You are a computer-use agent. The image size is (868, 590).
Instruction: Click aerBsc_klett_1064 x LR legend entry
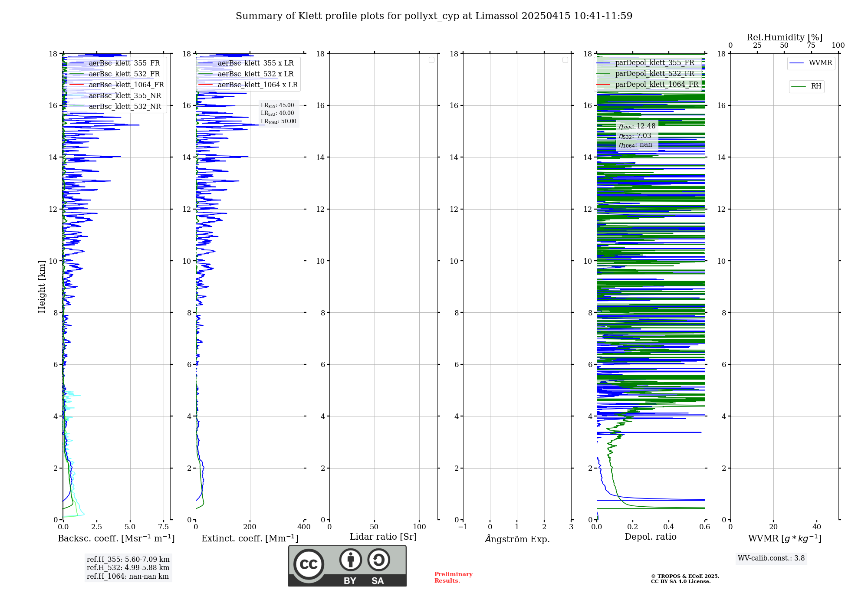coord(257,85)
